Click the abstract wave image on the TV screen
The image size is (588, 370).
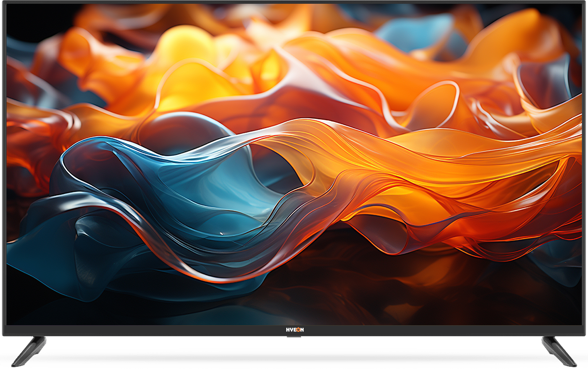294,164
